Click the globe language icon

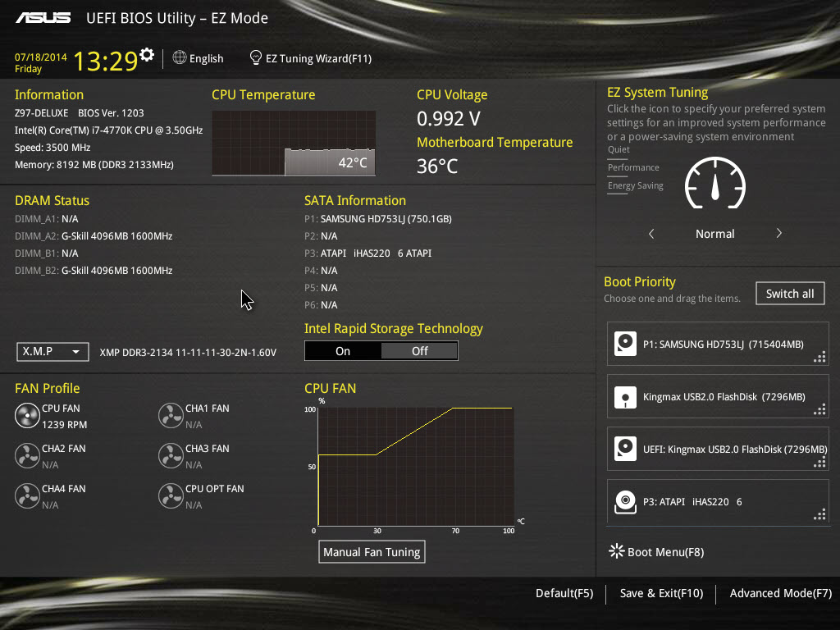[180, 57]
